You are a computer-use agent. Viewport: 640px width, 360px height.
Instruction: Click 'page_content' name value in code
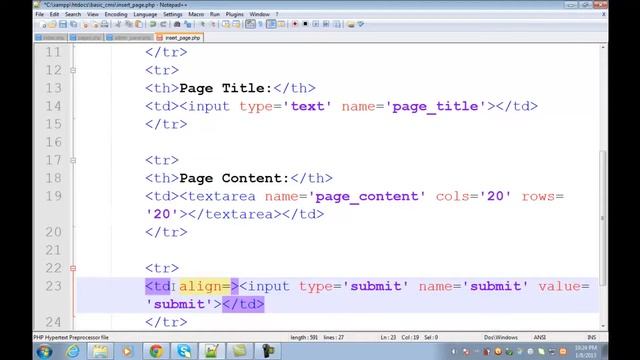pyautogui.click(x=367, y=196)
